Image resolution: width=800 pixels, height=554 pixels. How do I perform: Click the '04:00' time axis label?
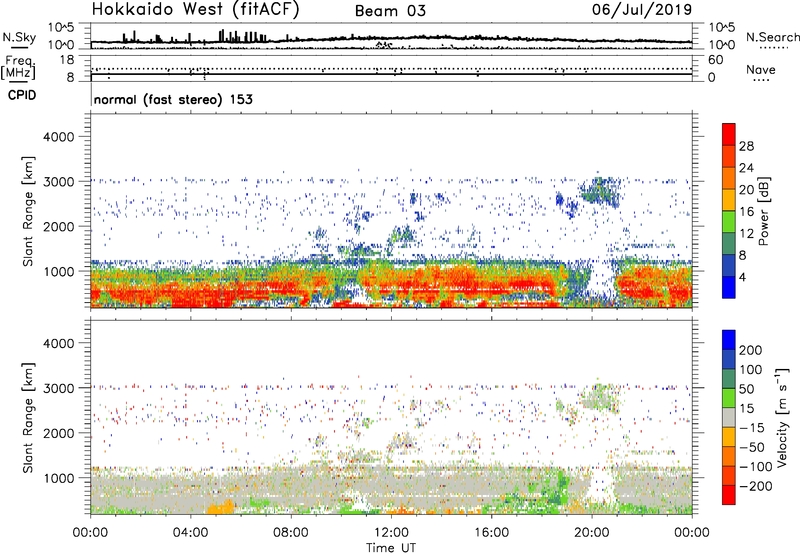pyautogui.click(x=191, y=533)
